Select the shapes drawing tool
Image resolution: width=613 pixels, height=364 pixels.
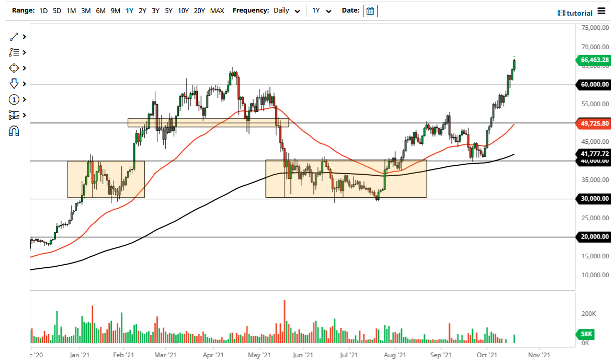(14, 68)
